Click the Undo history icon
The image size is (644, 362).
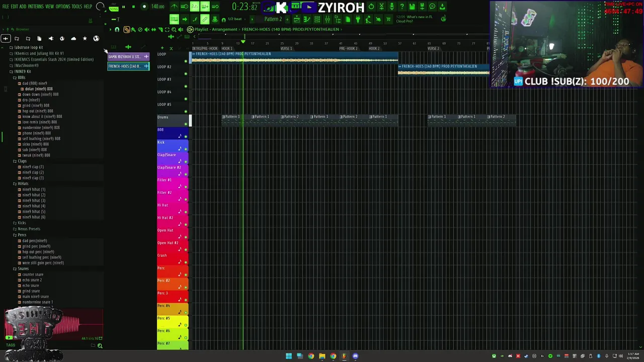pyautogui.click(x=371, y=7)
